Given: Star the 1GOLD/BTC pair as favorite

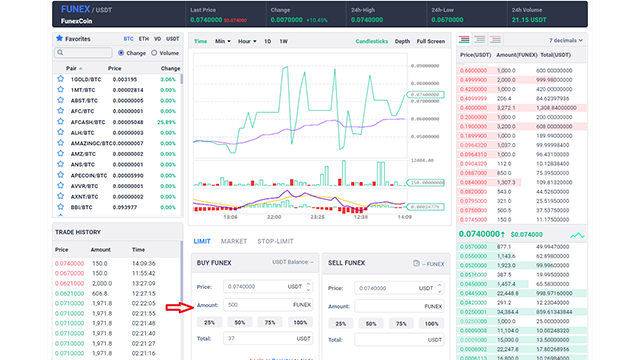Looking at the screenshot, I should tap(60, 79).
